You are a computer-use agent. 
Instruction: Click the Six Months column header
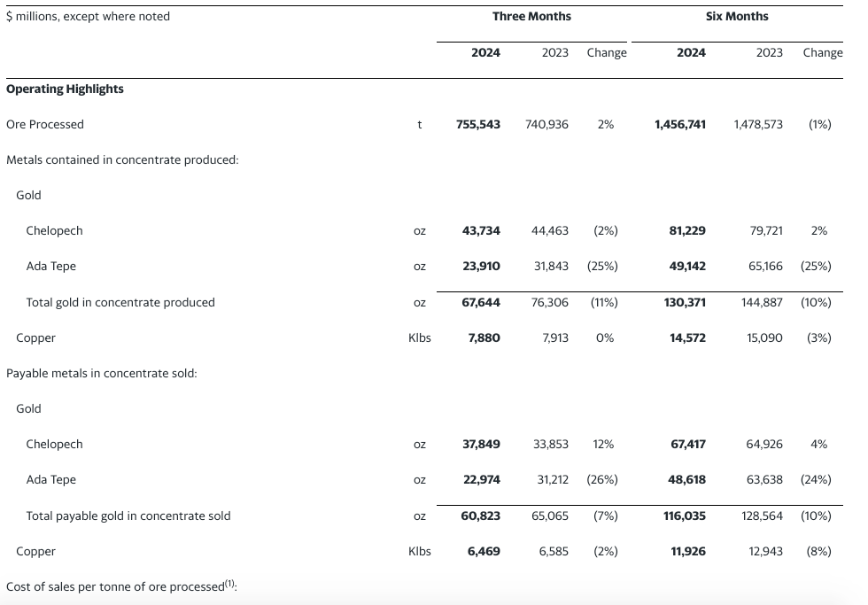point(736,16)
